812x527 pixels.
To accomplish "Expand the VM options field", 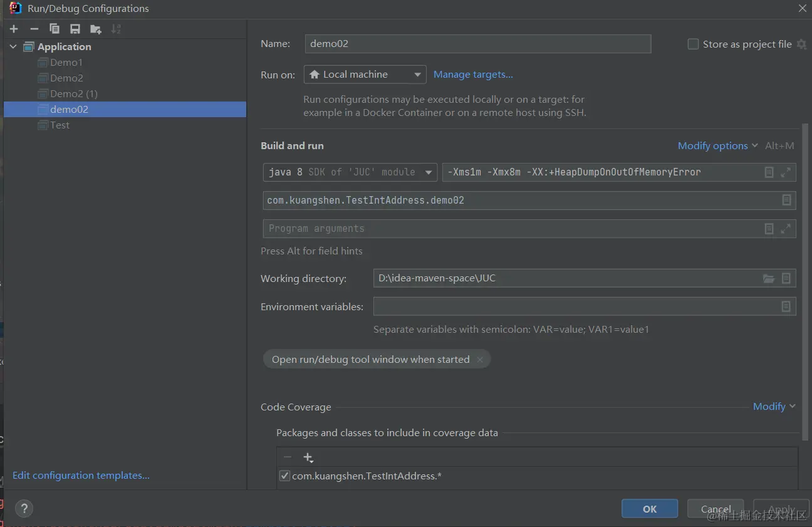I will tap(786, 172).
